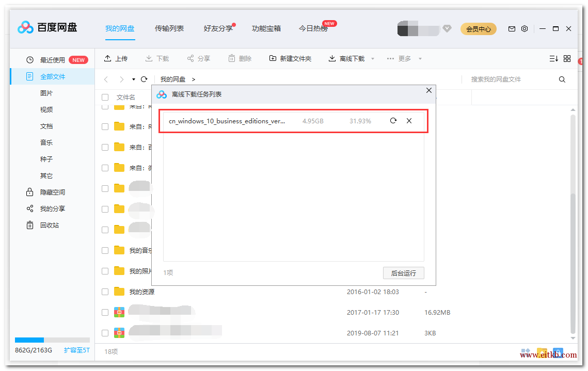The height and width of the screenshot is (371, 588).
Task: Expand the 离线下载 dropdown arrow
Action: 372,59
